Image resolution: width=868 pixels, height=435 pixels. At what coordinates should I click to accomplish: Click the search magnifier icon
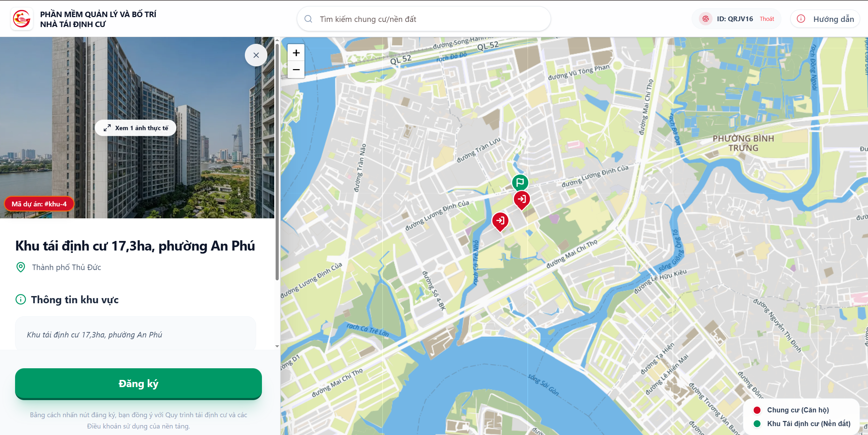pyautogui.click(x=308, y=19)
